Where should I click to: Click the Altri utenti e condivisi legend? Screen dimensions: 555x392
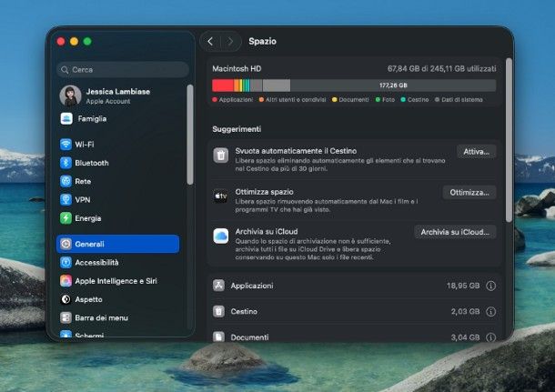[296, 100]
